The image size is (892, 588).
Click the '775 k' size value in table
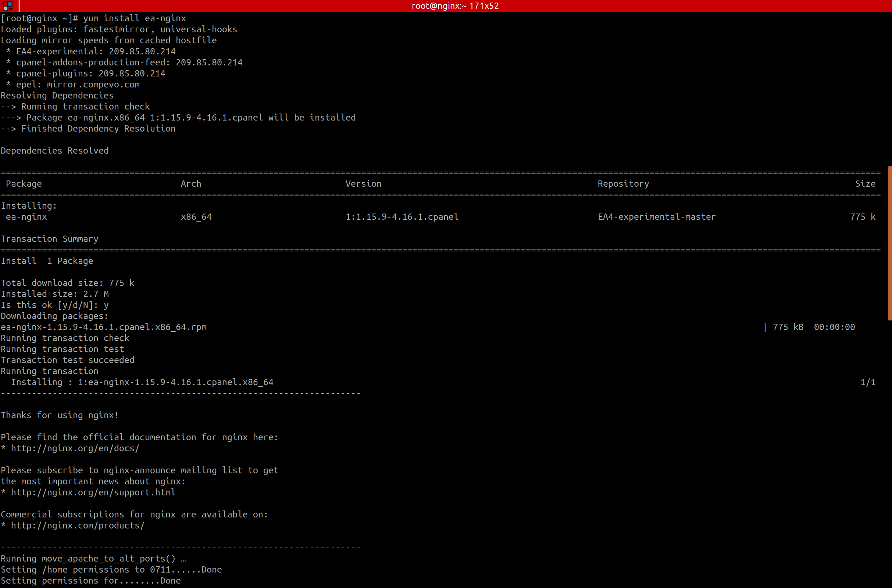[x=863, y=217]
